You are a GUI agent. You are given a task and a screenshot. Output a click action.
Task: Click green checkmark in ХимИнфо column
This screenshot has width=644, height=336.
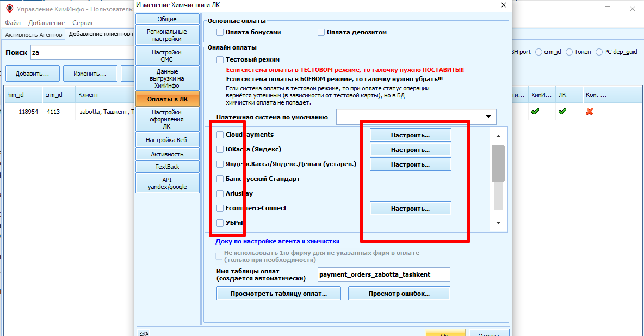(x=535, y=111)
